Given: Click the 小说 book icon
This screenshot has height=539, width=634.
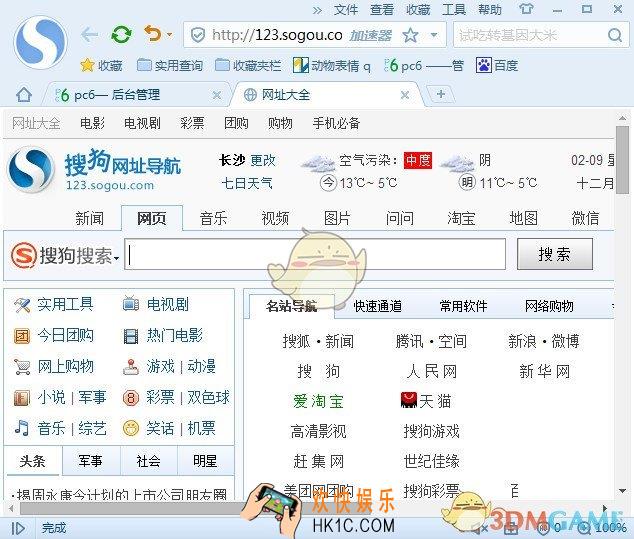Looking at the screenshot, I should 21,398.
